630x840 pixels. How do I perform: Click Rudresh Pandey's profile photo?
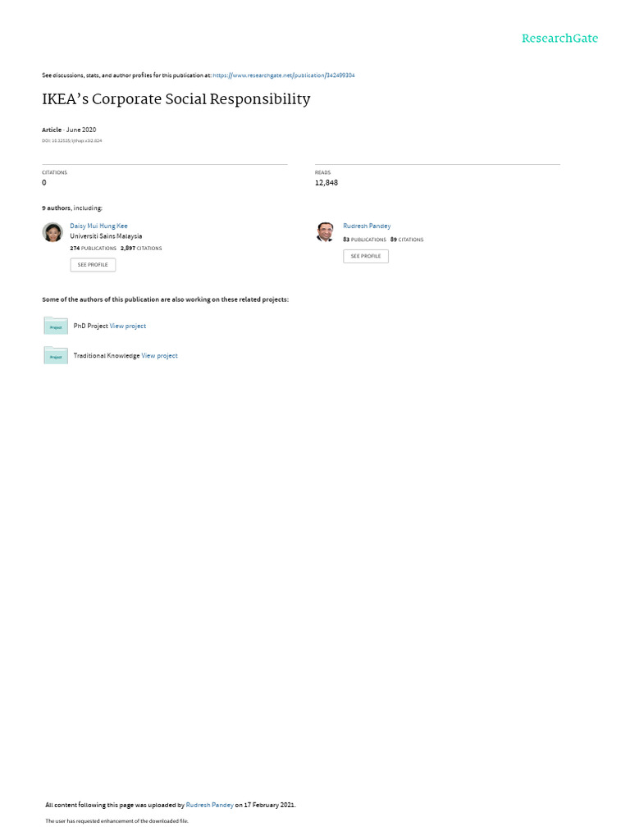(x=325, y=232)
